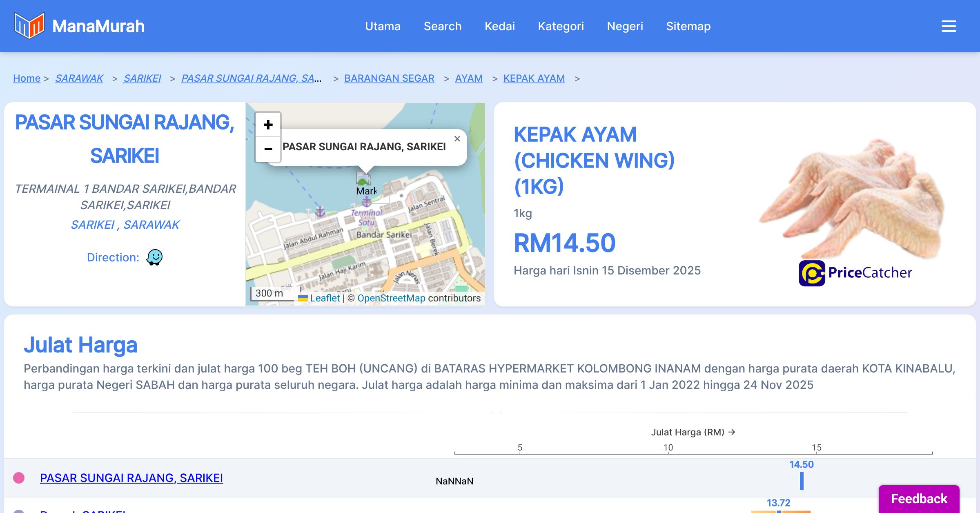Image resolution: width=980 pixels, height=513 pixels.
Task: Click the KEPAK AYAM breadcrumb link
Action: 534,78
